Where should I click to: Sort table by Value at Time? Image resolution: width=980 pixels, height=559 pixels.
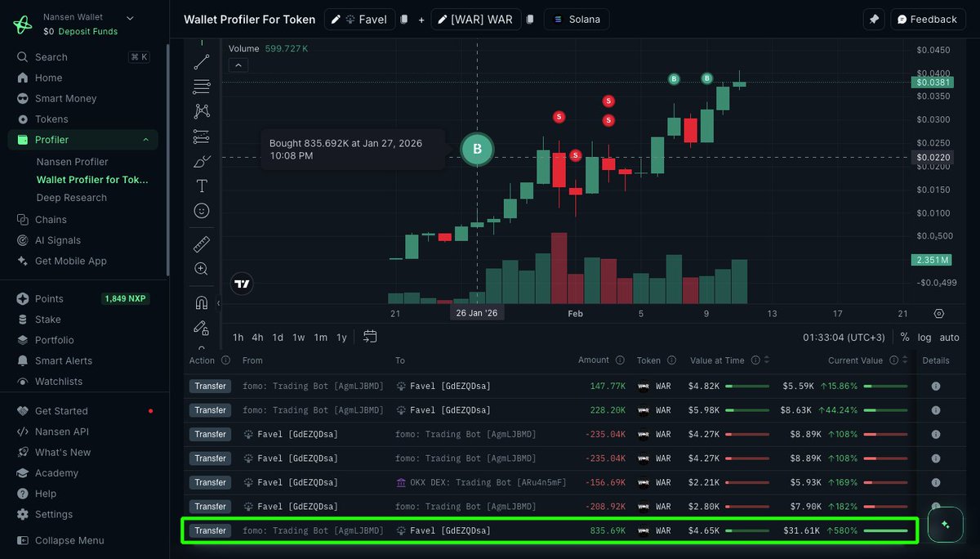click(x=767, y=360)
